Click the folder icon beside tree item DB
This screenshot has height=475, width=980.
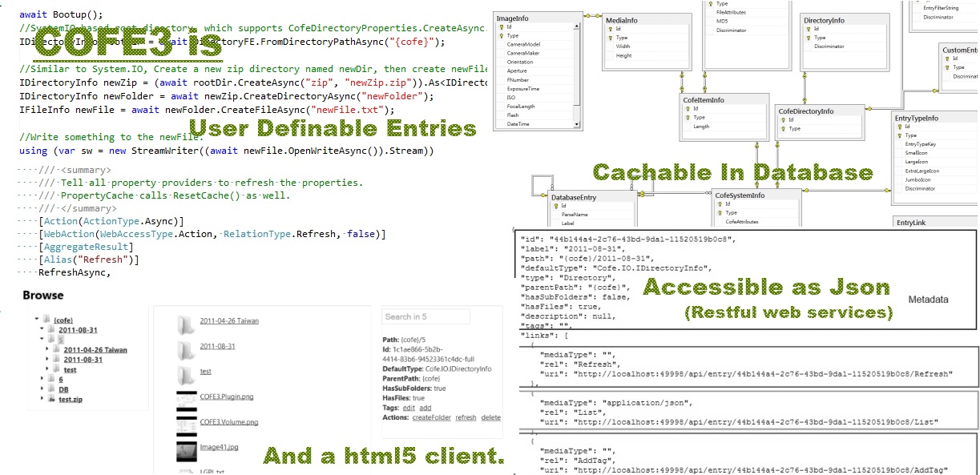tap(51, 388)
